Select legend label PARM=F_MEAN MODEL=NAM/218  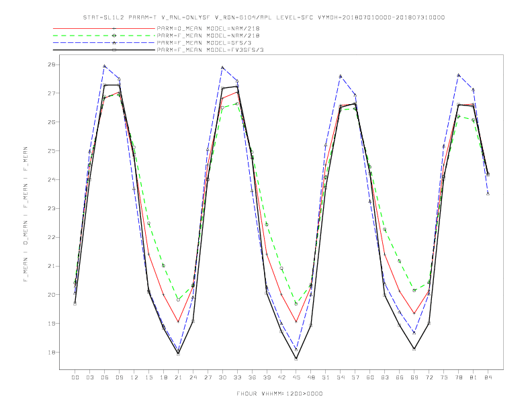tap(208, 36)
